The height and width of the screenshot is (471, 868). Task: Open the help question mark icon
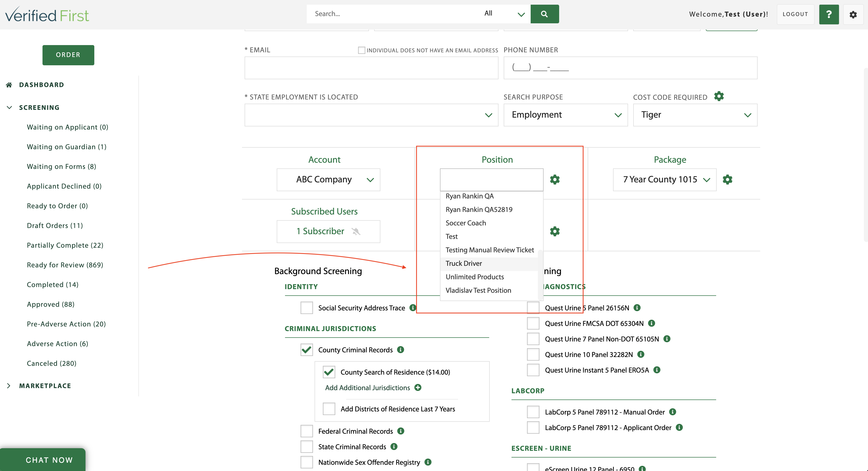(x=829, y=15)
